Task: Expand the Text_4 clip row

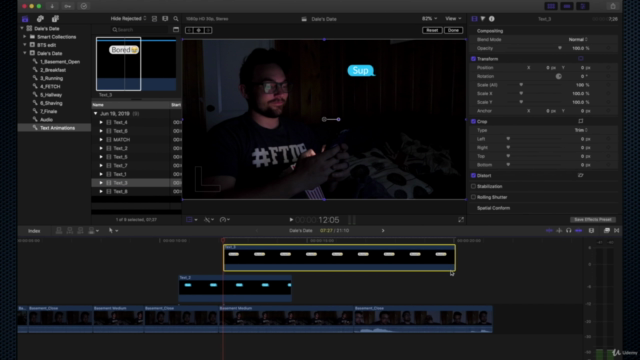Action: (101, 122)
